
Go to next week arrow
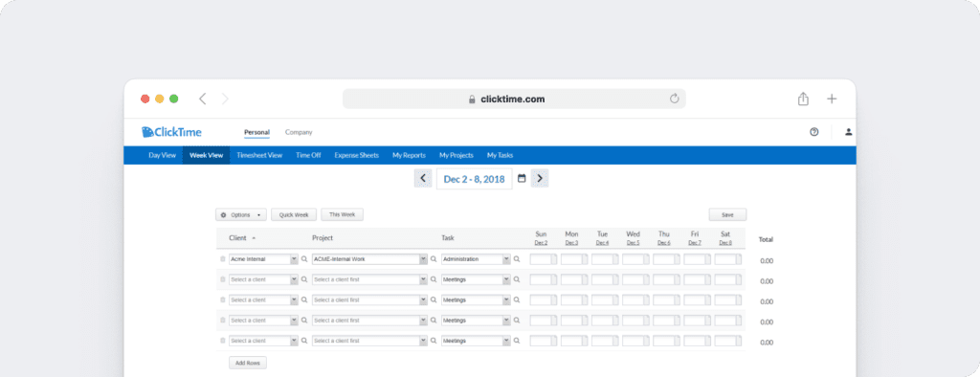(x=540, y=178)
